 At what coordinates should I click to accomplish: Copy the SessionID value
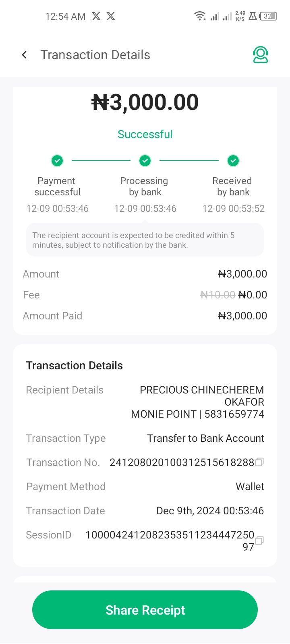point(260,540)
